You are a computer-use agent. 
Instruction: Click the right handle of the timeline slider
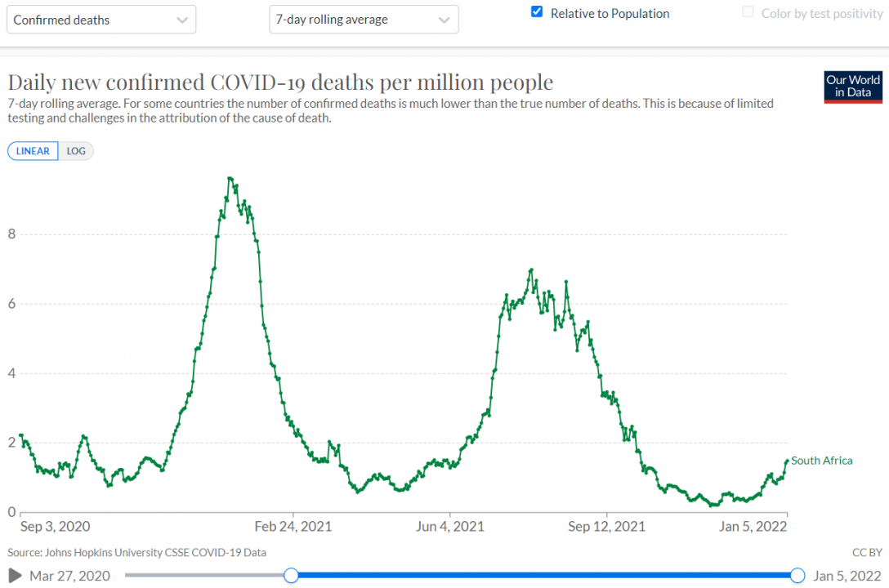798,576
